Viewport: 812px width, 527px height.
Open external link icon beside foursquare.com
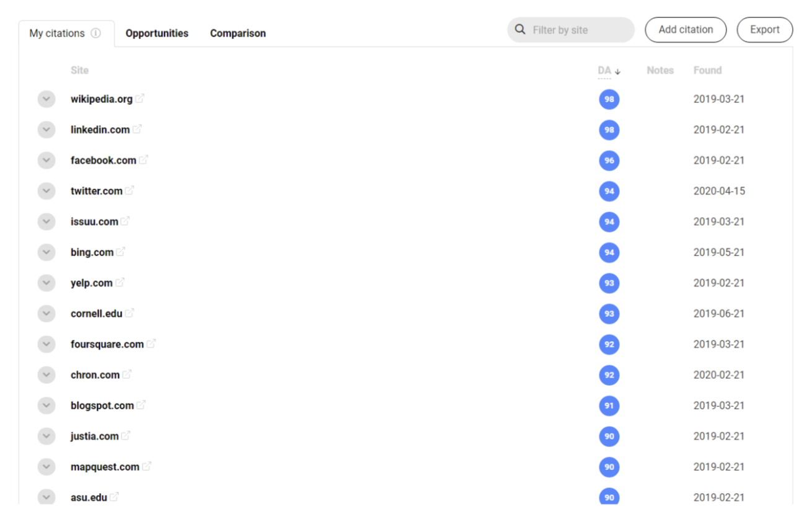[151, 343]
